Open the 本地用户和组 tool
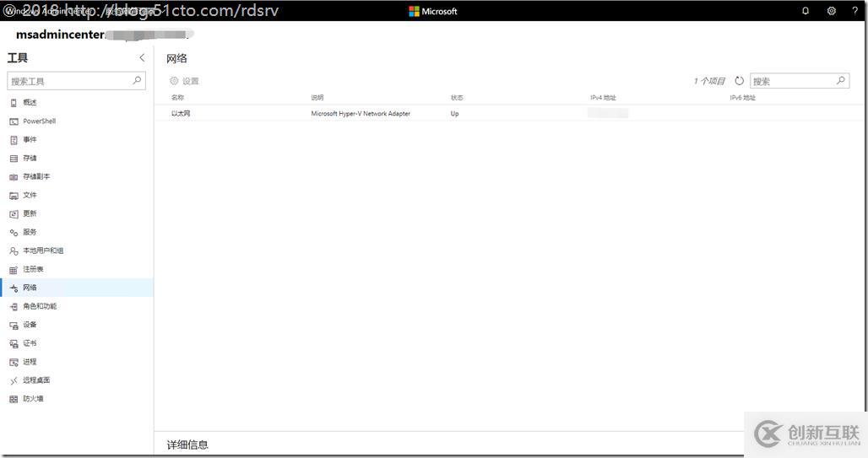868x458 pixels. pos(42,251)
